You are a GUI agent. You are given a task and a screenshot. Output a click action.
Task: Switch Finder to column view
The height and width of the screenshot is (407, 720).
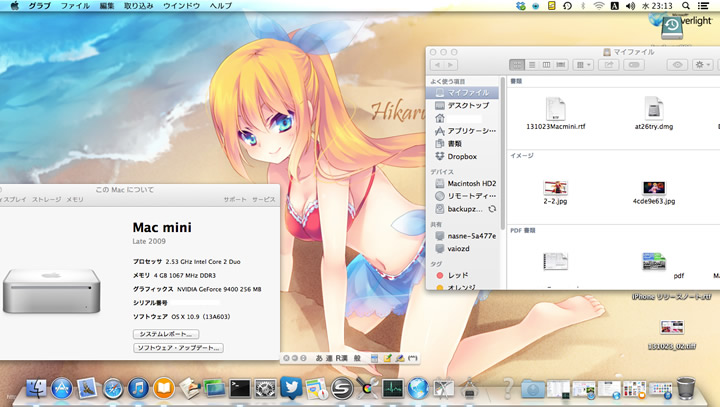point(546,65)
